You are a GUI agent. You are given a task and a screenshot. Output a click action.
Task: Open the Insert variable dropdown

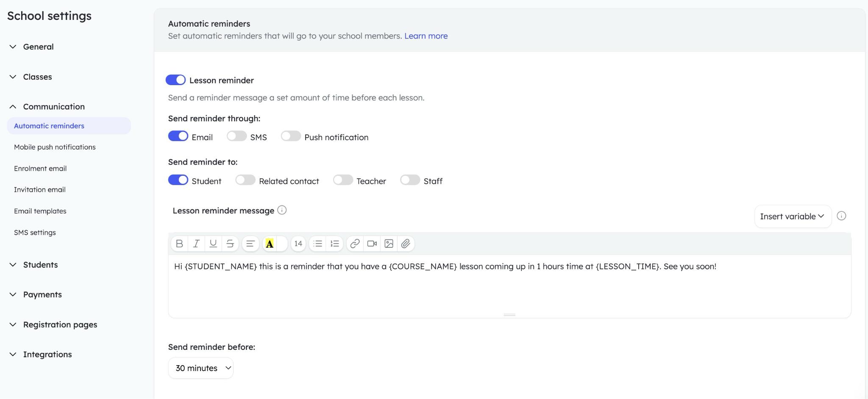792,216
